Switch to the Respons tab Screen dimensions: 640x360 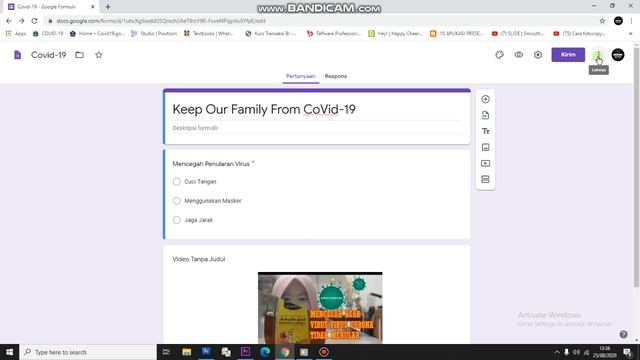(336, 76)
